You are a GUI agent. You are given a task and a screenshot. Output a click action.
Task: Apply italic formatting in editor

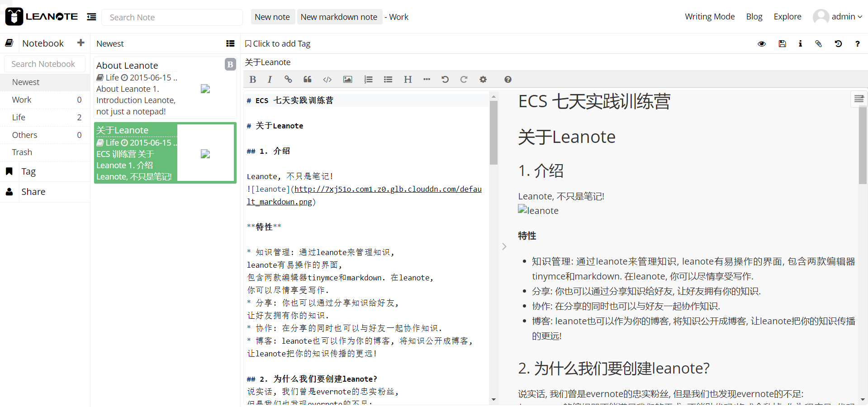tap(270, 80)
